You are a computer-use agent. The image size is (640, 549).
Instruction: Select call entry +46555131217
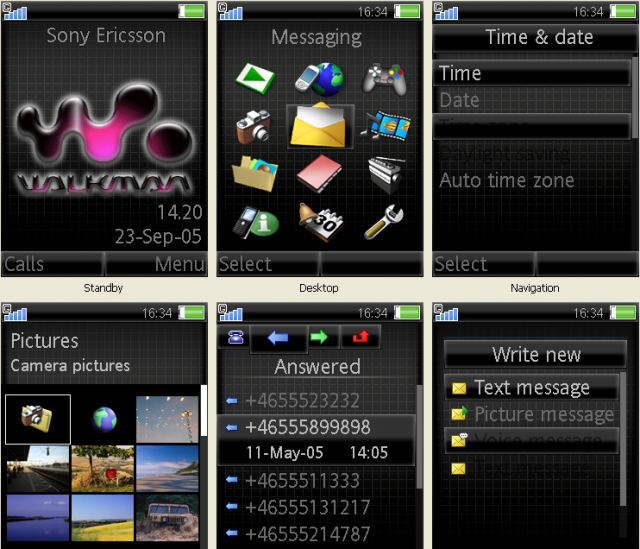316,507
